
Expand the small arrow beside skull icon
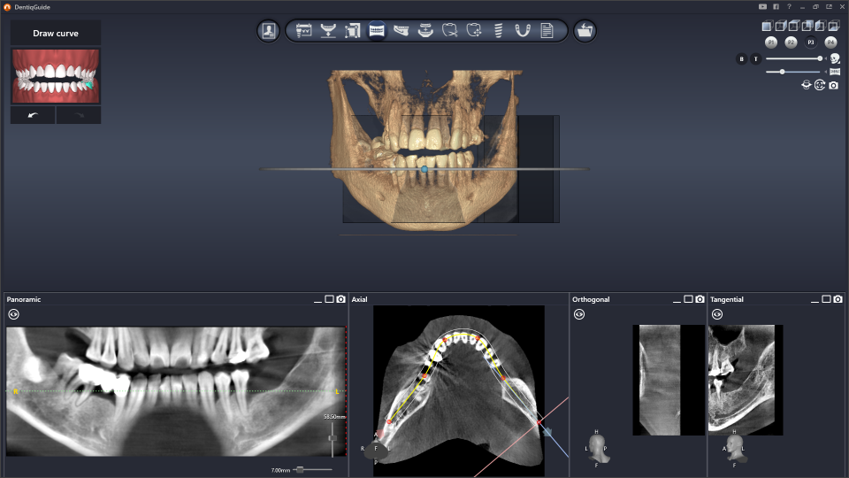pyautogui.click(x=826, y=58)
